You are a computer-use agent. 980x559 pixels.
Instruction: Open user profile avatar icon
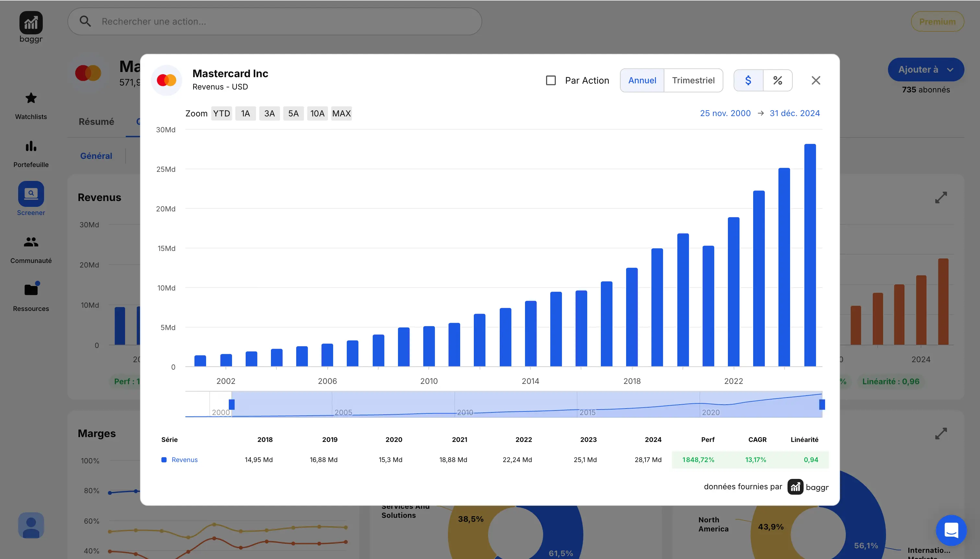point(31,525)
